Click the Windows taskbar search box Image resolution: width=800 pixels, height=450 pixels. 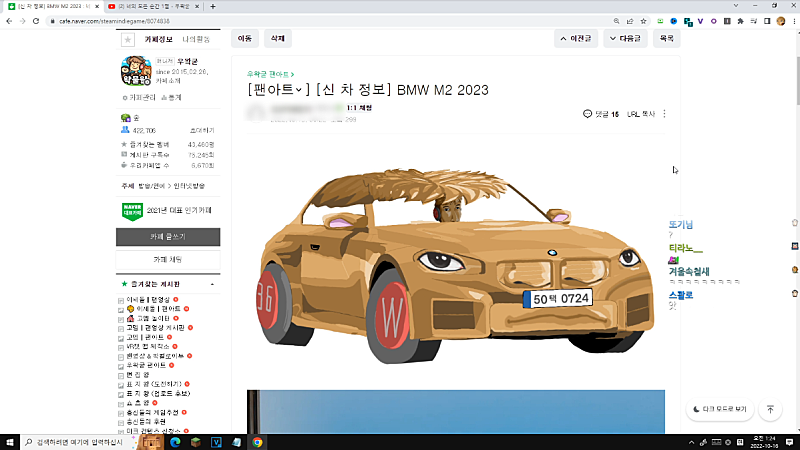pyautogui.click(x=77, y=442)
